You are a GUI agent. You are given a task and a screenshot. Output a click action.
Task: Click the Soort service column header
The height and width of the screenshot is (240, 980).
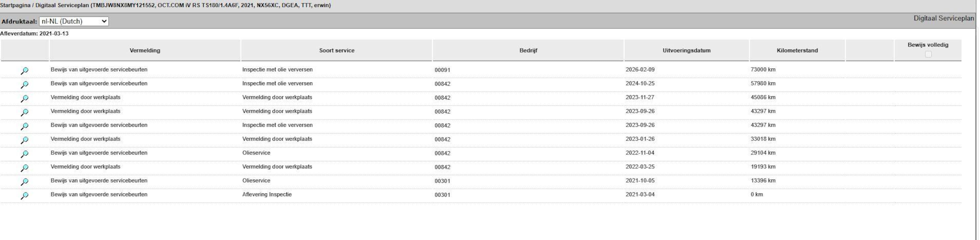(x=337, y=50)
